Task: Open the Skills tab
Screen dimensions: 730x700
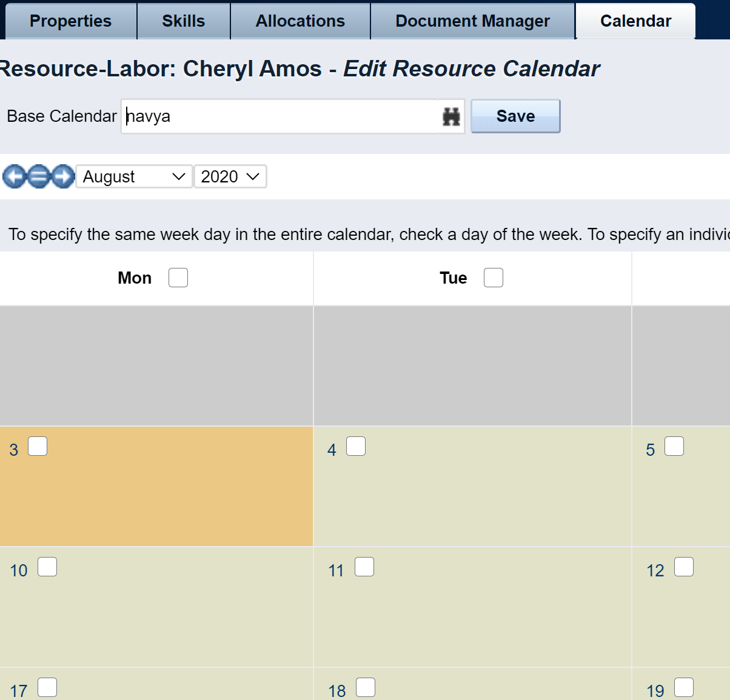Action: pyautogui.click(x=183, y=21)
